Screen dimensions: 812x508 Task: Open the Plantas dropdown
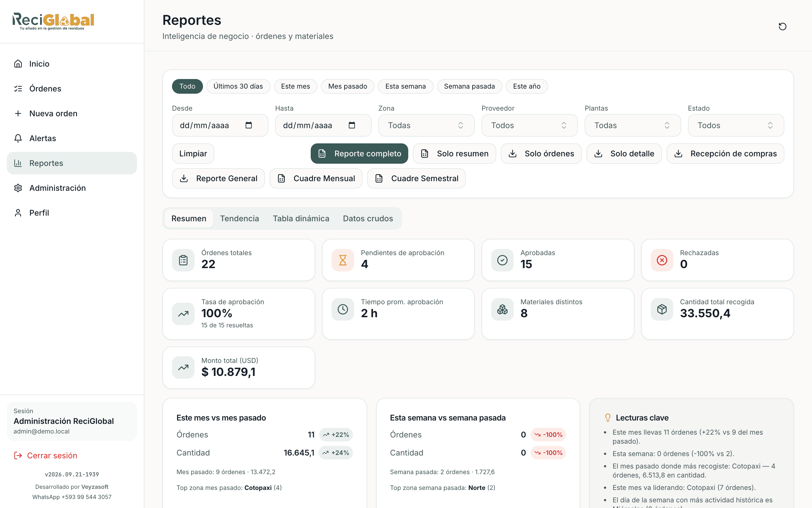click(x=632, y=125)
